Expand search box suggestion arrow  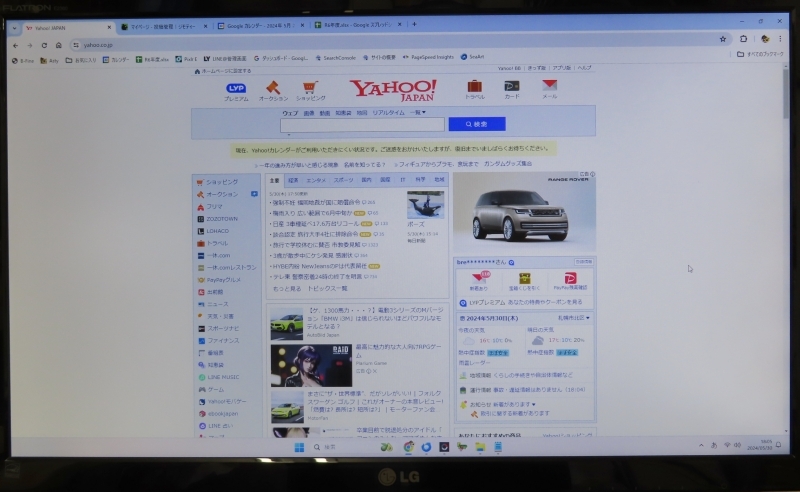pyautogui.click(x=289, y=135)
